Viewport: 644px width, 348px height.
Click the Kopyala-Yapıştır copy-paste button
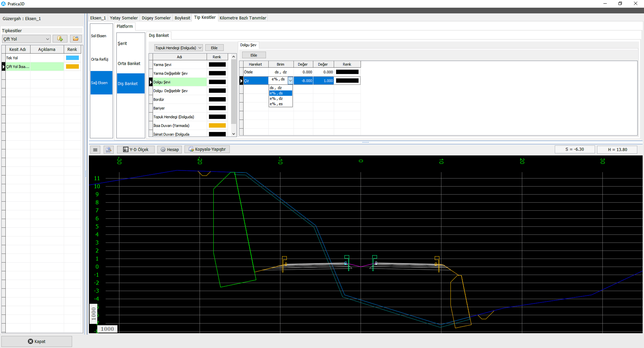(x=207, y=149)
